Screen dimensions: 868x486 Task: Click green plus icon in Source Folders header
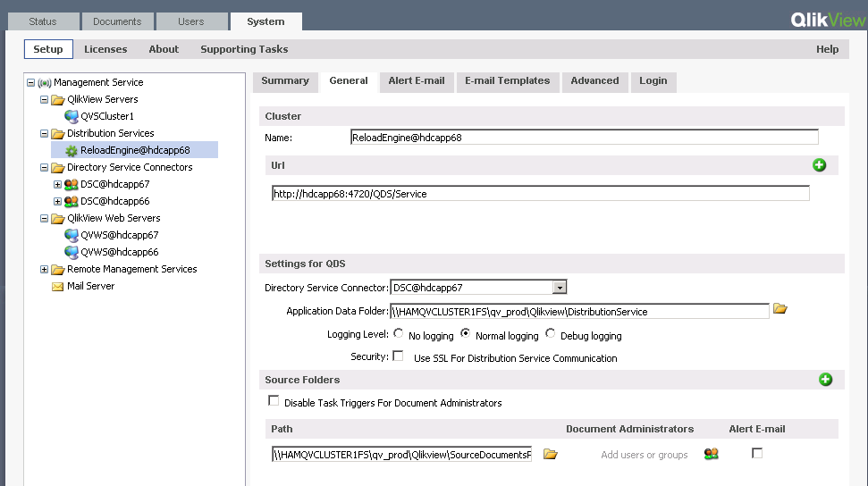pos(825,380)
